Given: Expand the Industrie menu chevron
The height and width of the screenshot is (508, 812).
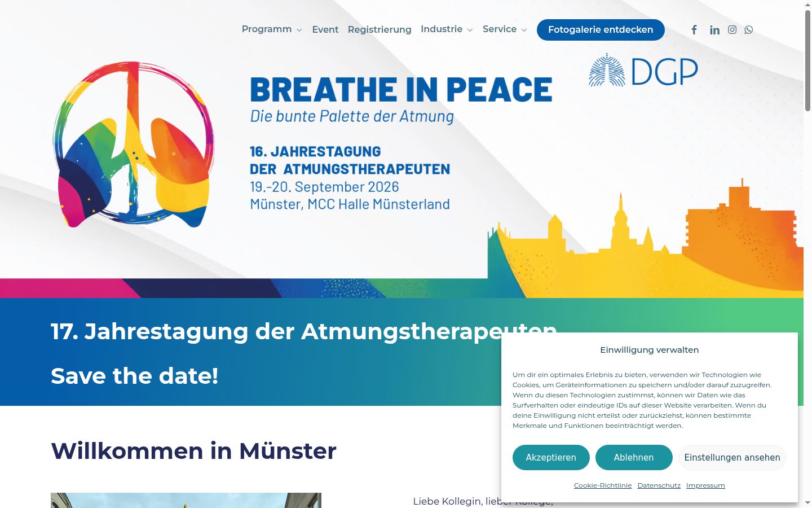Looking at the screenshot, I should (470, 30).
